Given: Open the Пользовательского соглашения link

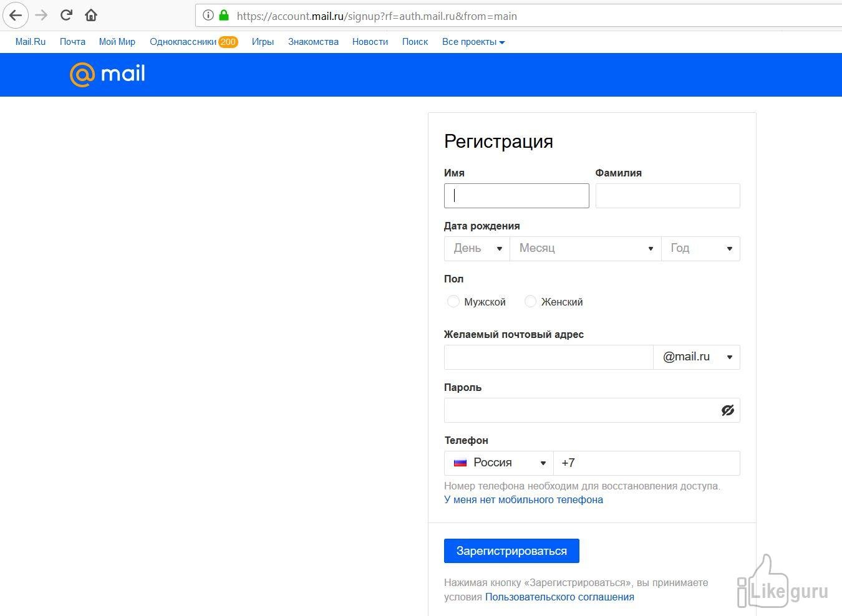Looking at the screenshot, I should pos(559,597).
